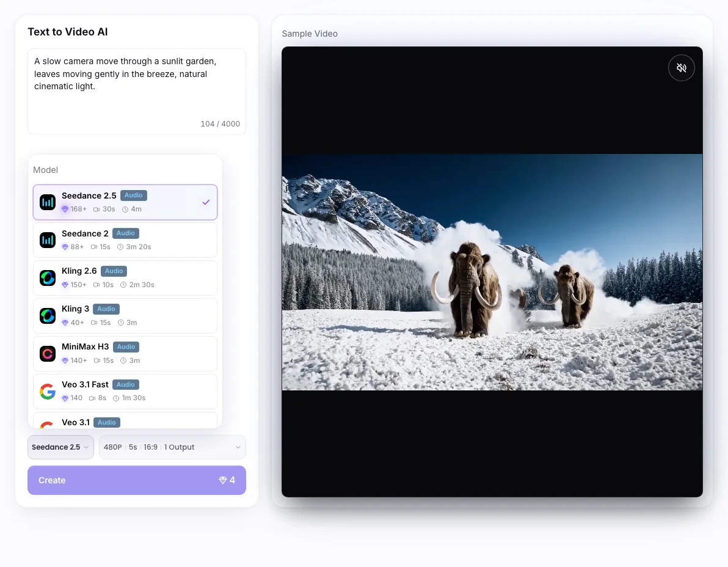Click the checkmark on Seedance 2.5 row
The width and height of the screenshot is (728, 567).
click(206, 202)
